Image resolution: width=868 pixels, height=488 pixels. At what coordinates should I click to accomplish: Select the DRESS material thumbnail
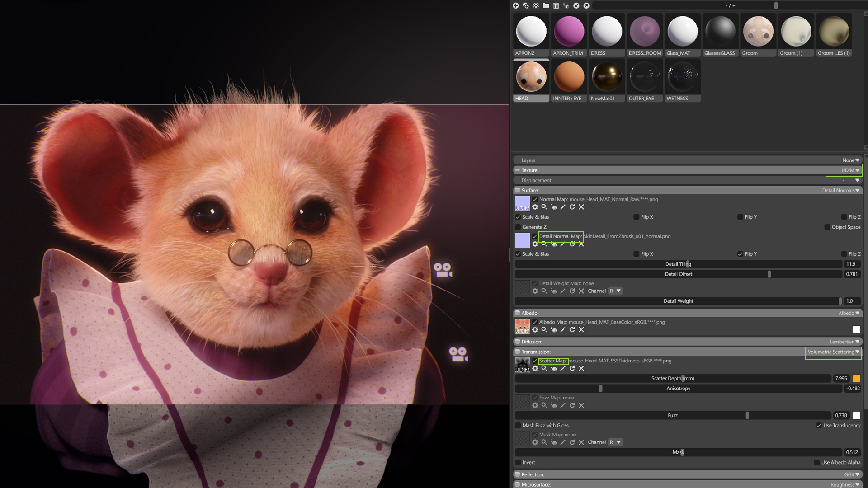[607, 32]
